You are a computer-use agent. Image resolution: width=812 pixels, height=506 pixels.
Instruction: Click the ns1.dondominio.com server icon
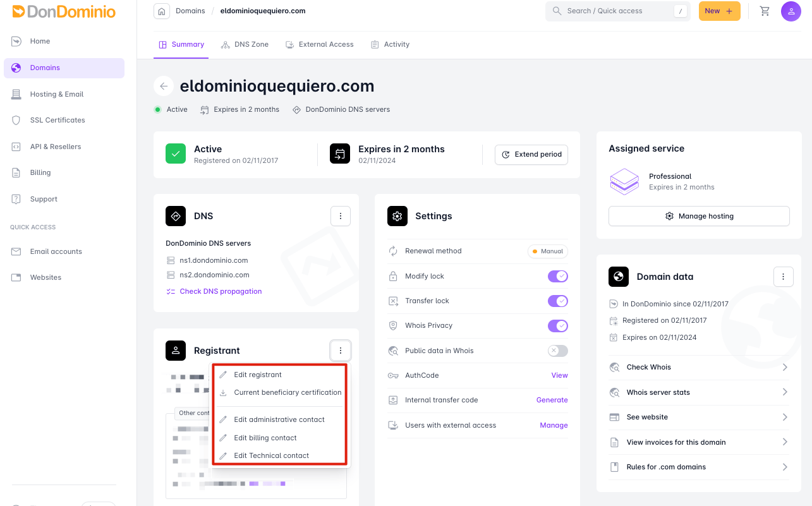[x=171, y=260]
